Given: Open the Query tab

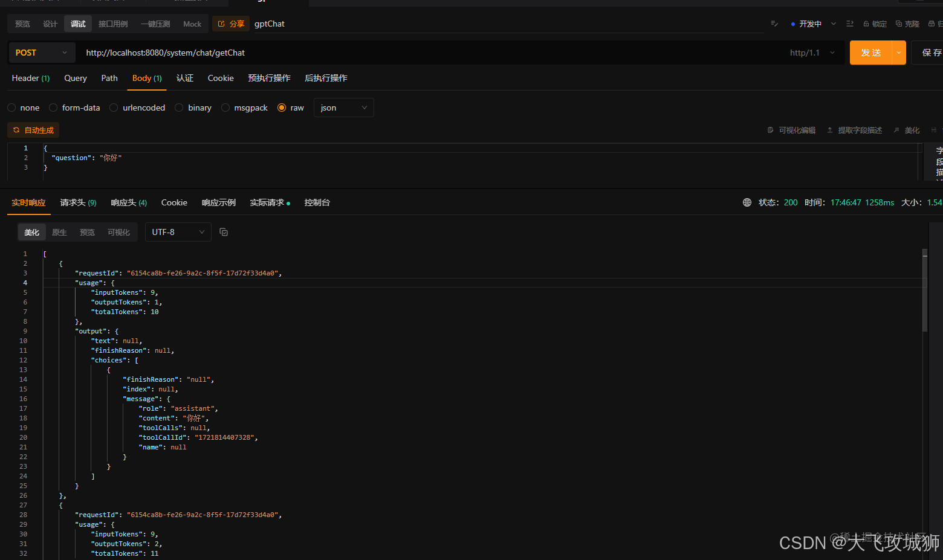Looking at the screenshot, I should point(76,78).
